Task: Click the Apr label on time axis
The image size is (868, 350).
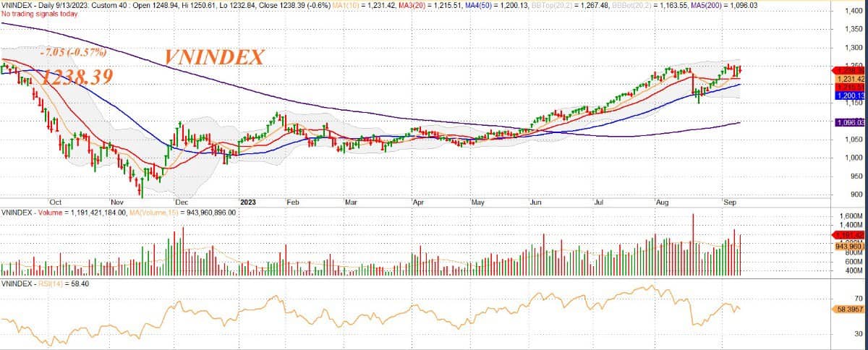Action: [x=418, y=203]
